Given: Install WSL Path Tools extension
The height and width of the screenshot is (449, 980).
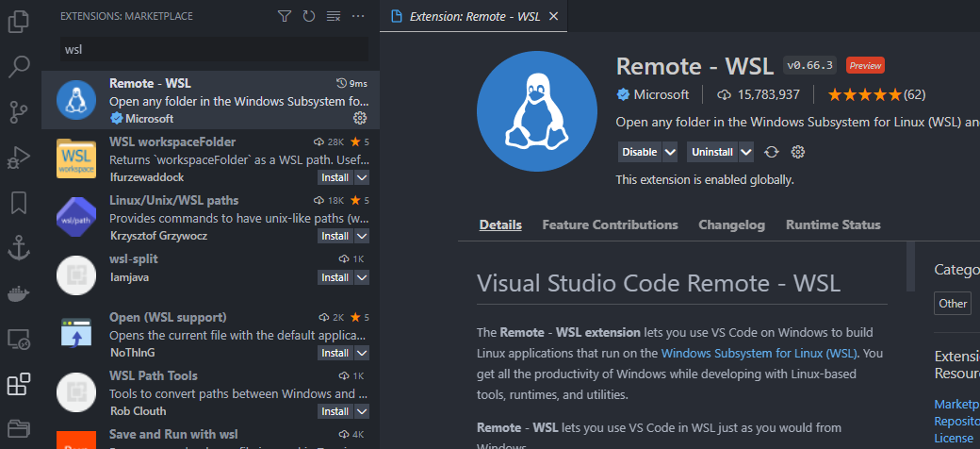Looking at the screenshot, I should pyautogui.click(x=335, y=411).
